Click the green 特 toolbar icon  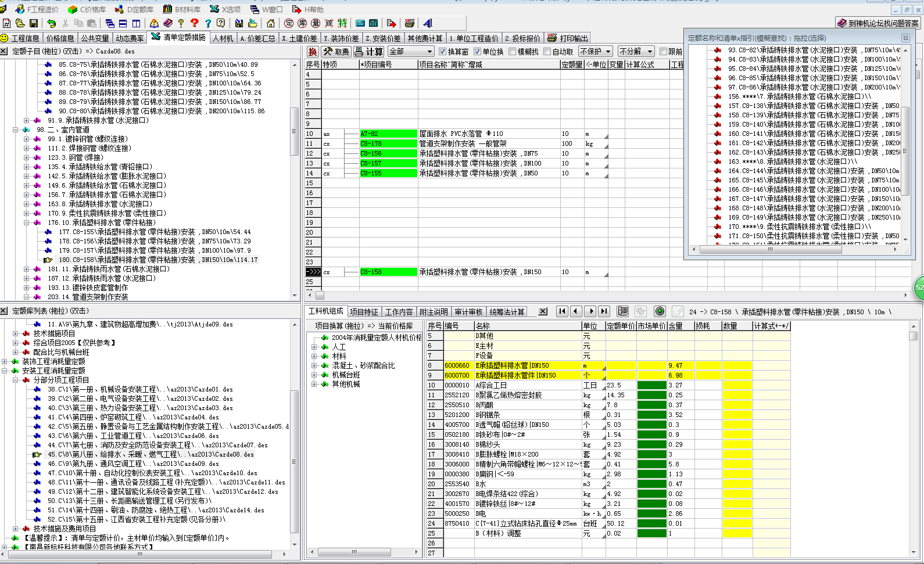click(x=342, y=23)
